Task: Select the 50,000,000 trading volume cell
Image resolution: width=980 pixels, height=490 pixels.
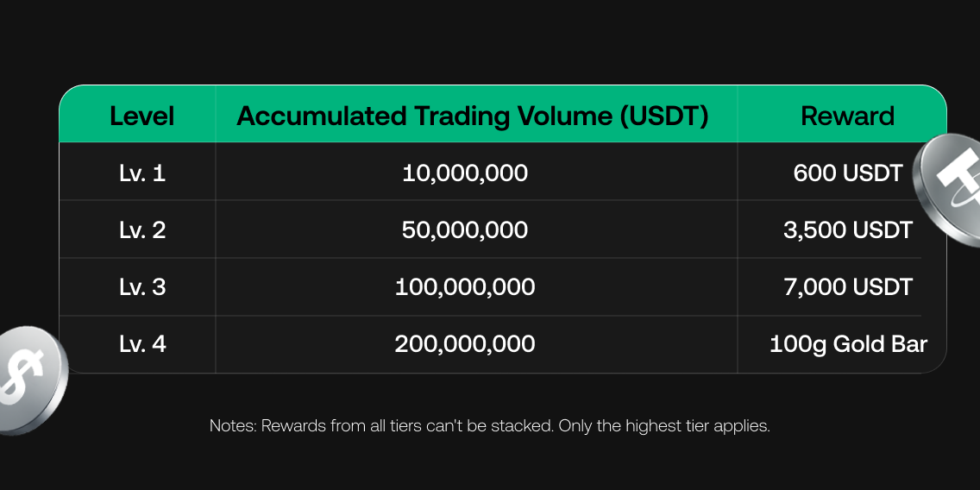Action: (465, 229)
